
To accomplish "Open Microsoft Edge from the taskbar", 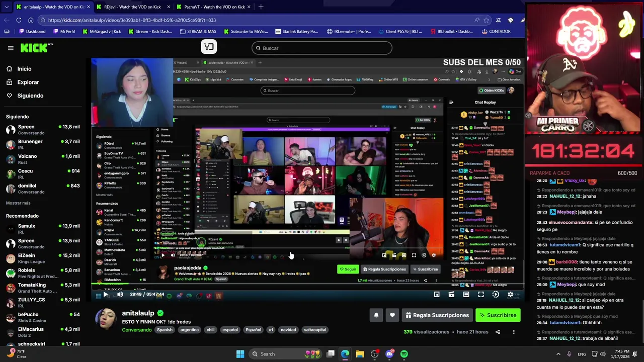I will (345, 354).
